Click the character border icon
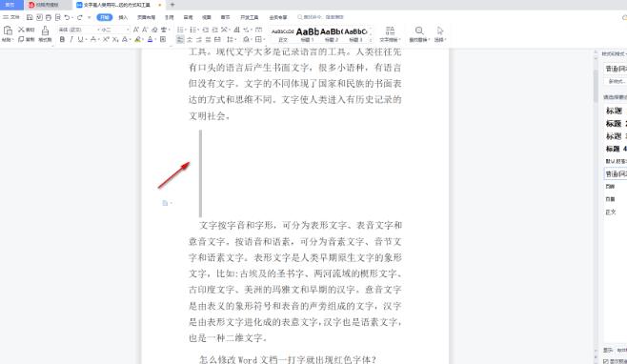 coord(163,39)
